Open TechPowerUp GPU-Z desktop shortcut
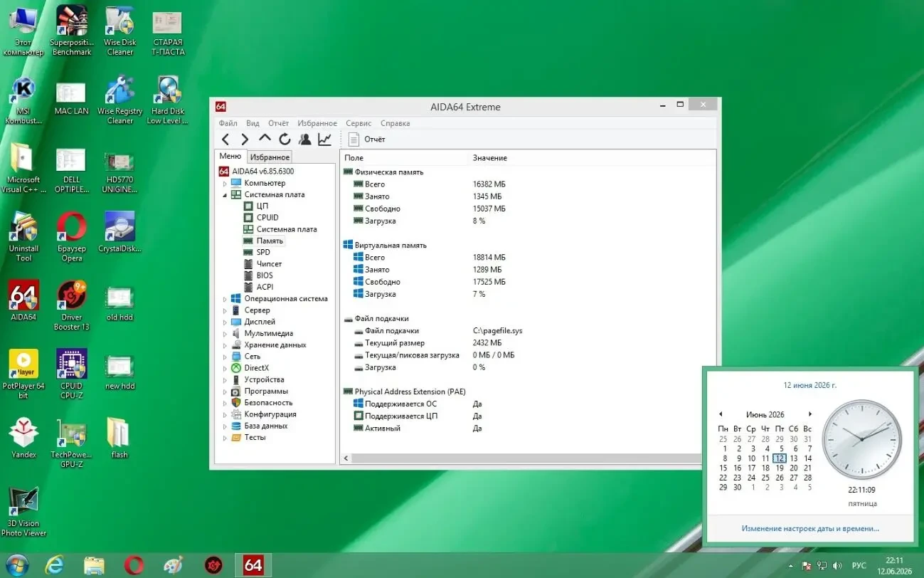 pos(72,444)
